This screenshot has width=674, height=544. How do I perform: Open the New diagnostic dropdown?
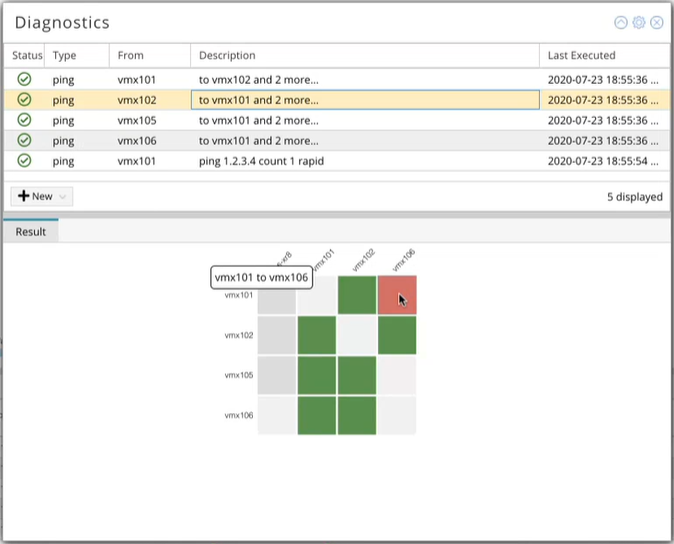(x=42, y=196)
